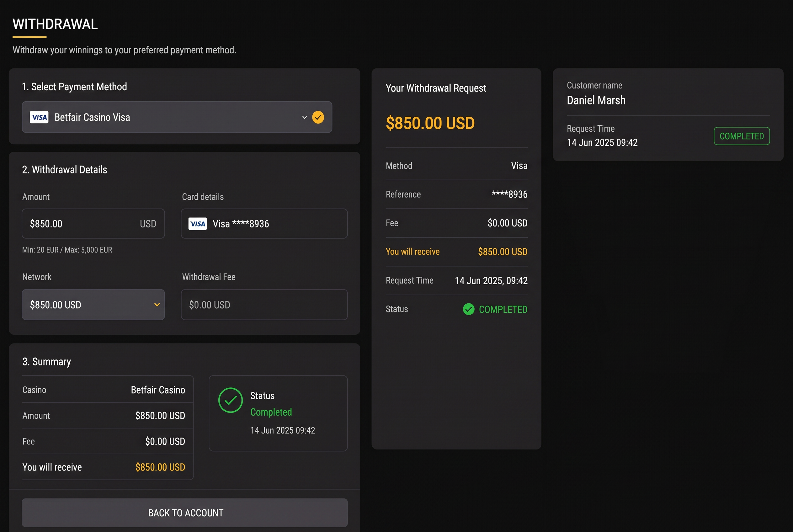The width and height of the screenshot is (793, 532).
Task: Click the orange chevron in Network dropdown
Action: 157,305
